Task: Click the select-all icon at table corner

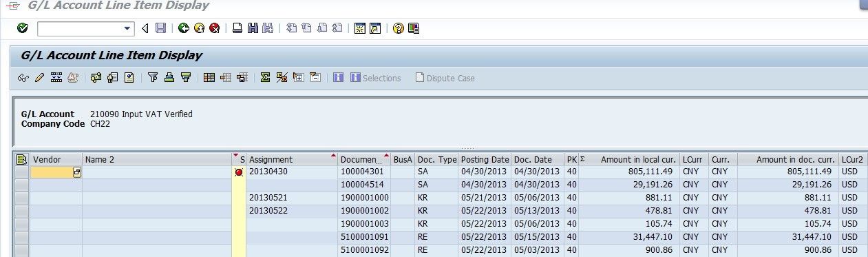Action: pos(21,159)
